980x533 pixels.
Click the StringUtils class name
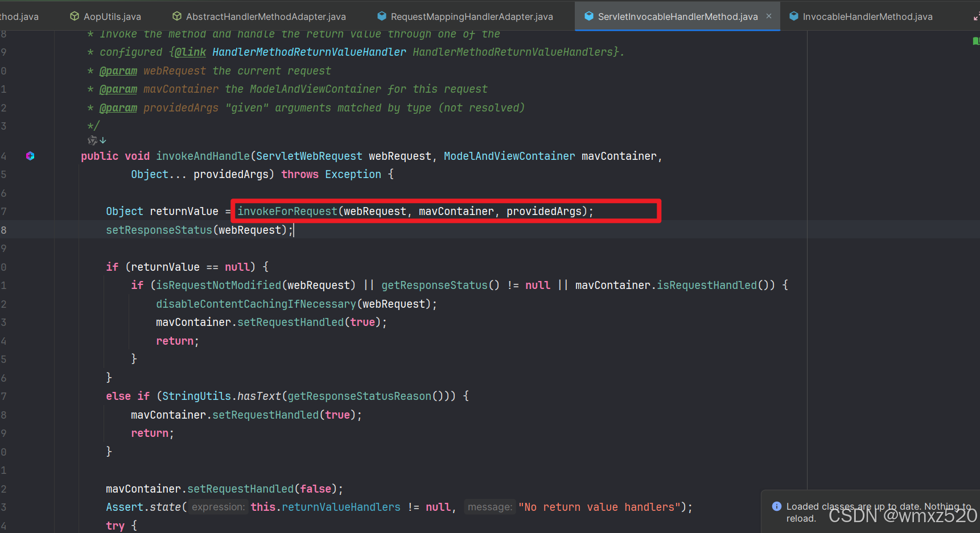coord(196,396)
